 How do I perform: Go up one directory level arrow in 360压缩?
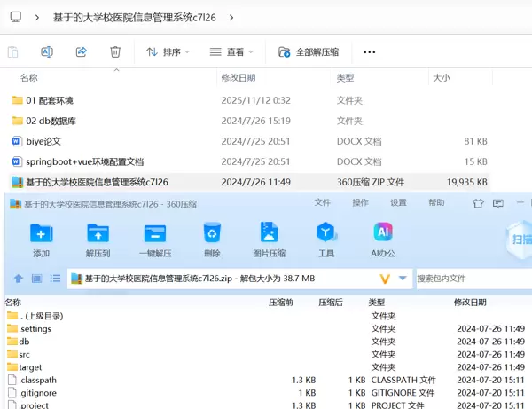(x=19, y=279)
